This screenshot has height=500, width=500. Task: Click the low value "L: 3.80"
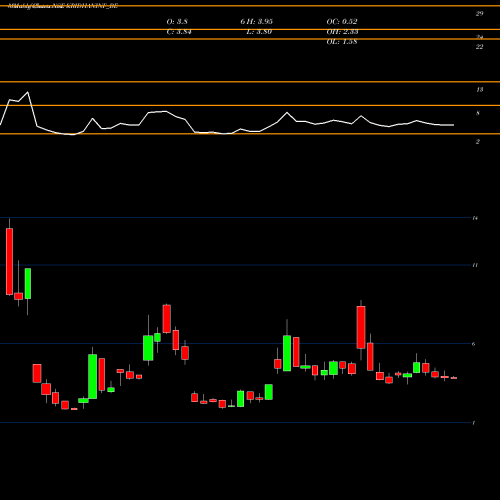(259, 32)
